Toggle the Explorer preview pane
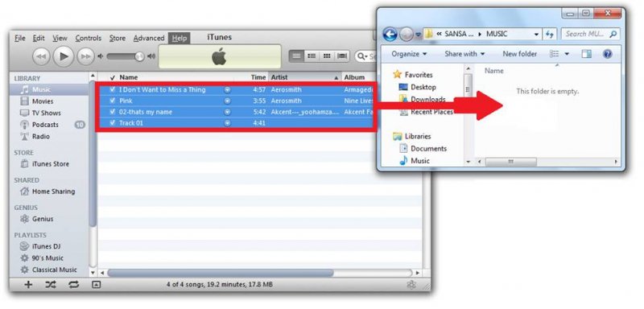Image resolution: width=644 pixels, height=309 pixels. click(587, 54)
